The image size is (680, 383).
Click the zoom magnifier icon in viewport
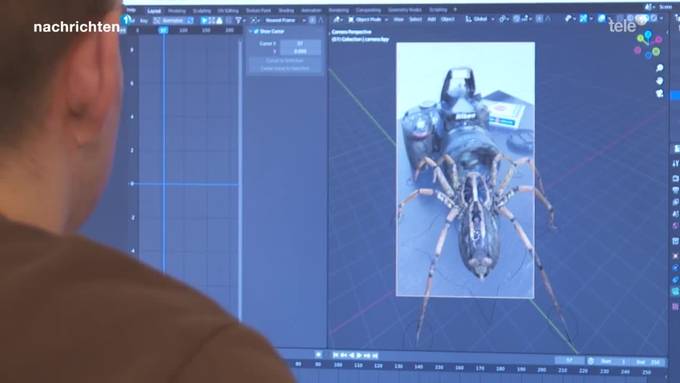(659, 68)
